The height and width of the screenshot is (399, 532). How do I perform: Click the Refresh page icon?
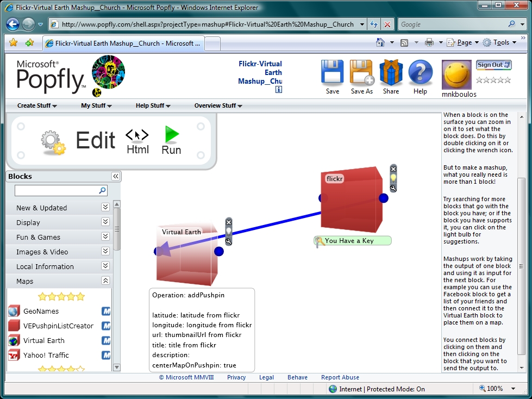click(374, 24)
